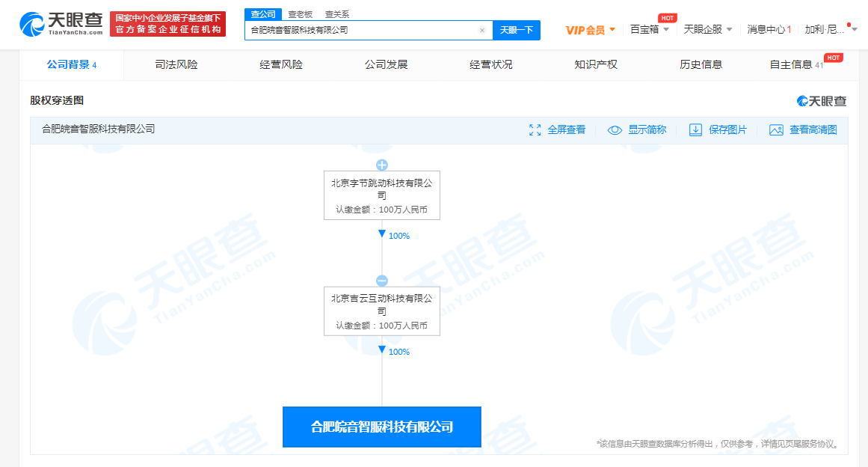
Task: Click the 保存图片 text link
Action: [727, 129]
